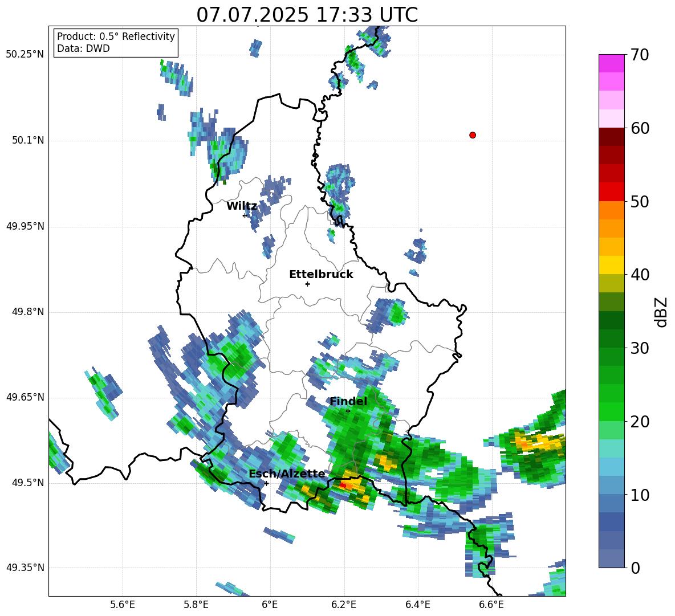Click the 6.4°E longitude label
The width and height of the screenshot is (675, 616).
click(x=417, y=605)
